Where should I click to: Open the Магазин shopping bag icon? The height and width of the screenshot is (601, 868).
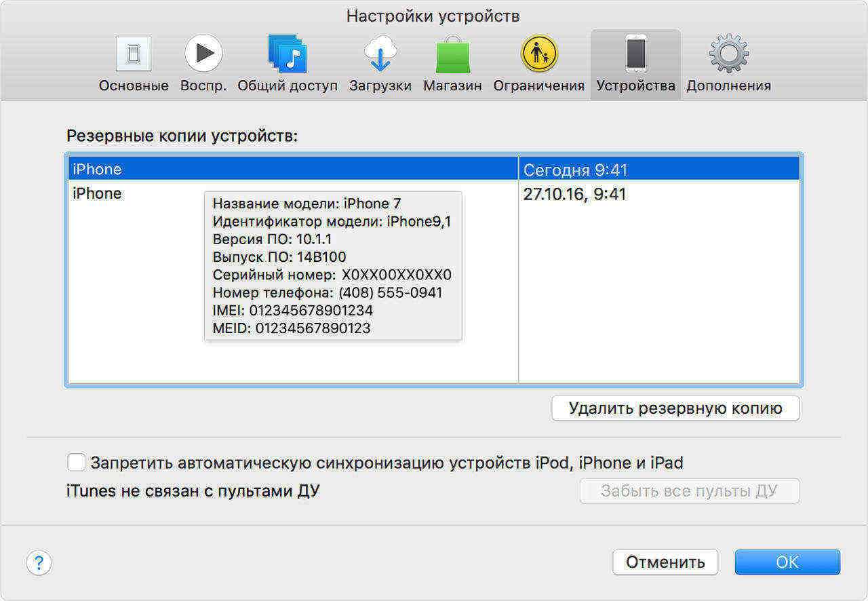pyautogui.click(x=452, y=56)
